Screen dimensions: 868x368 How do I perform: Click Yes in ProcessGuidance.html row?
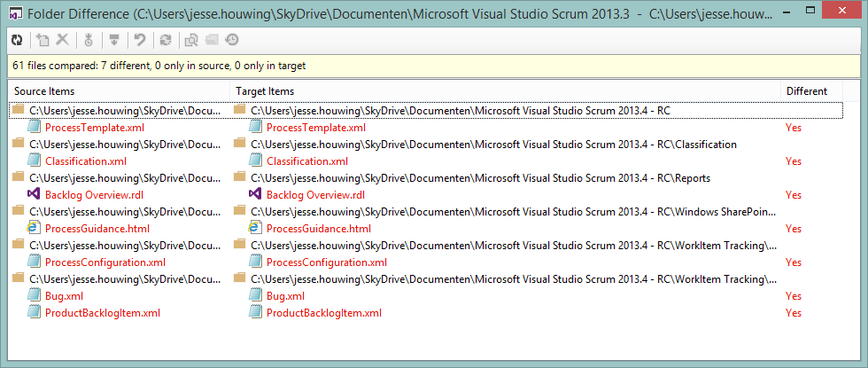(794, 229)
